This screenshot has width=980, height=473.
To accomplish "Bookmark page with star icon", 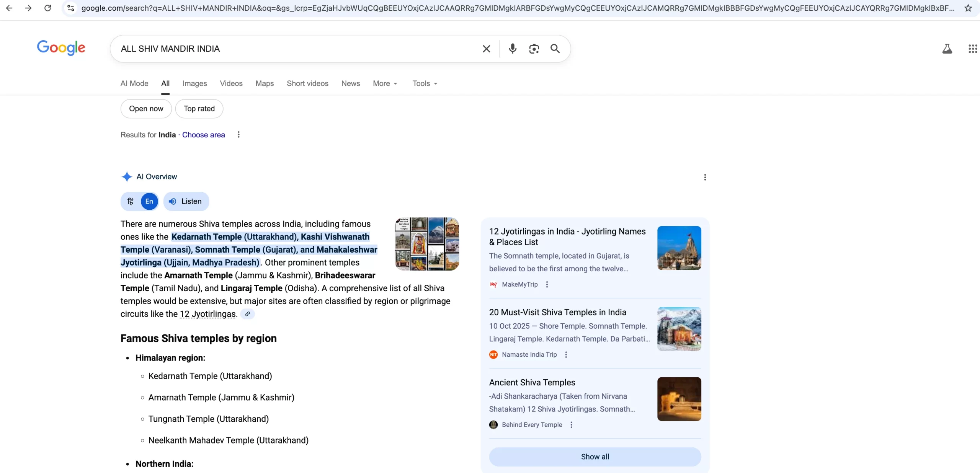I will pos(968,8).
